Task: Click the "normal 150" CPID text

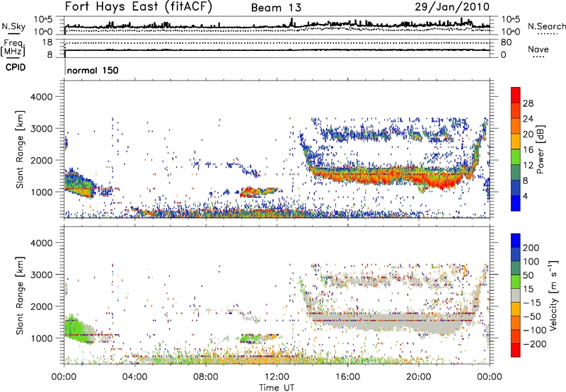Action: point(93,70)
